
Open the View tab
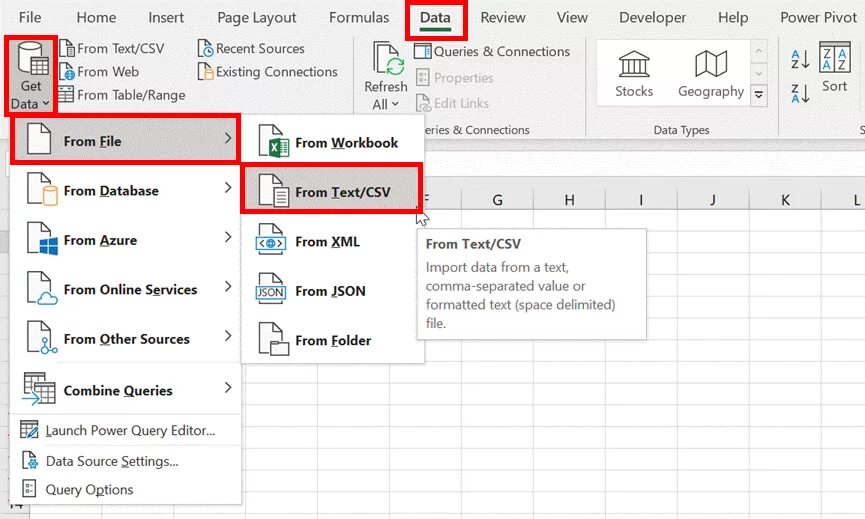572,17
